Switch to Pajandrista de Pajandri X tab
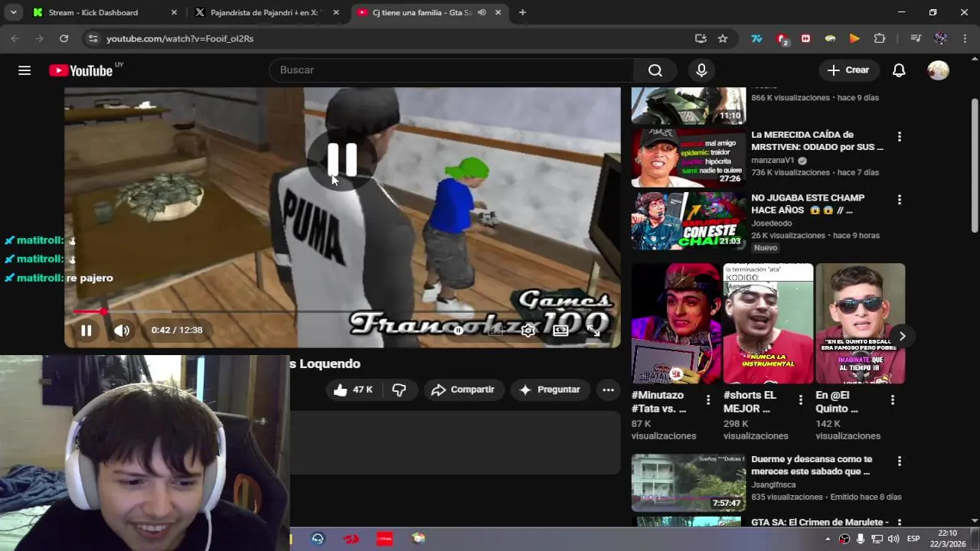The image size is (980, 551). click(266, 12)
